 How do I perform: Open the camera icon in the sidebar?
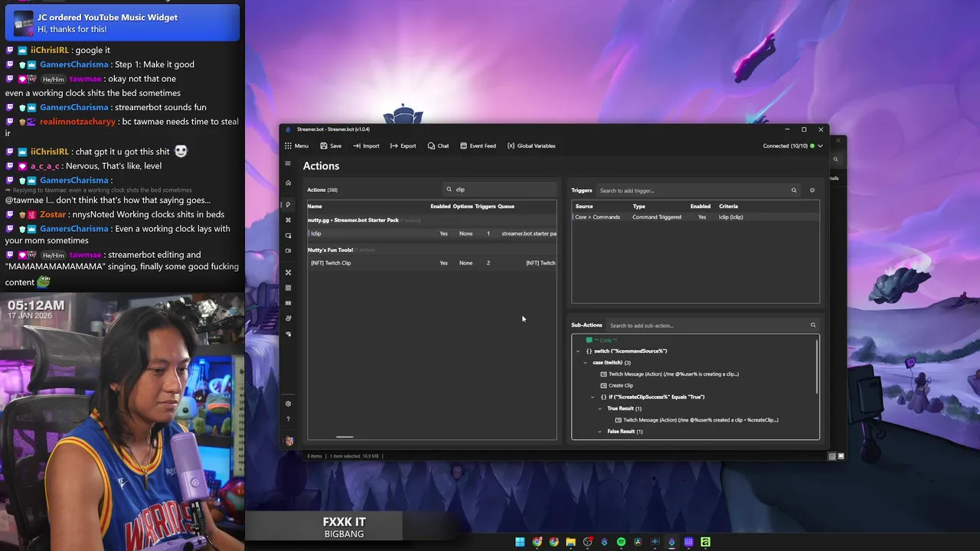pos(288,250)
